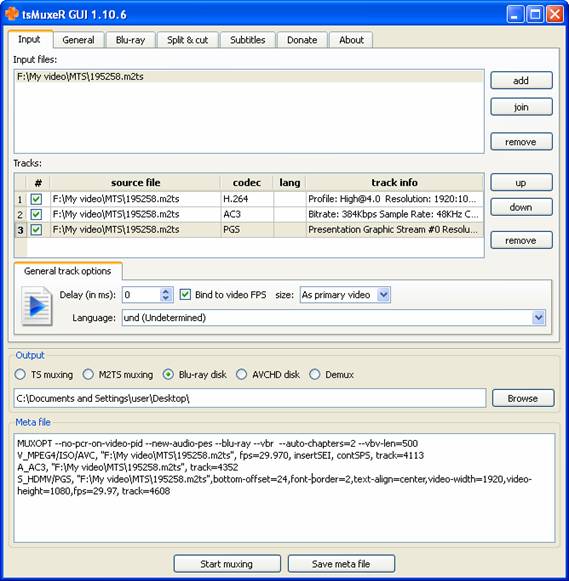569x581 pixels.
Task: Open the Blu-ray tab
Action: (130, 40)
